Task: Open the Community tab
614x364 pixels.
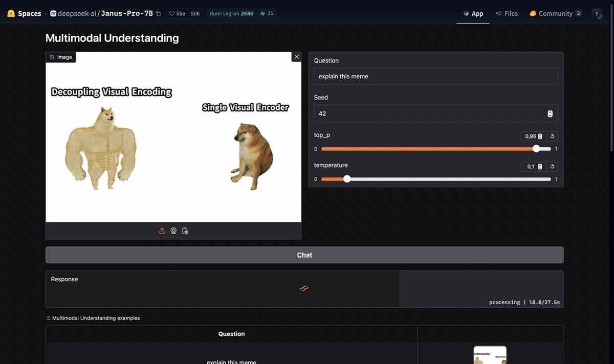Action: point(555,14)
